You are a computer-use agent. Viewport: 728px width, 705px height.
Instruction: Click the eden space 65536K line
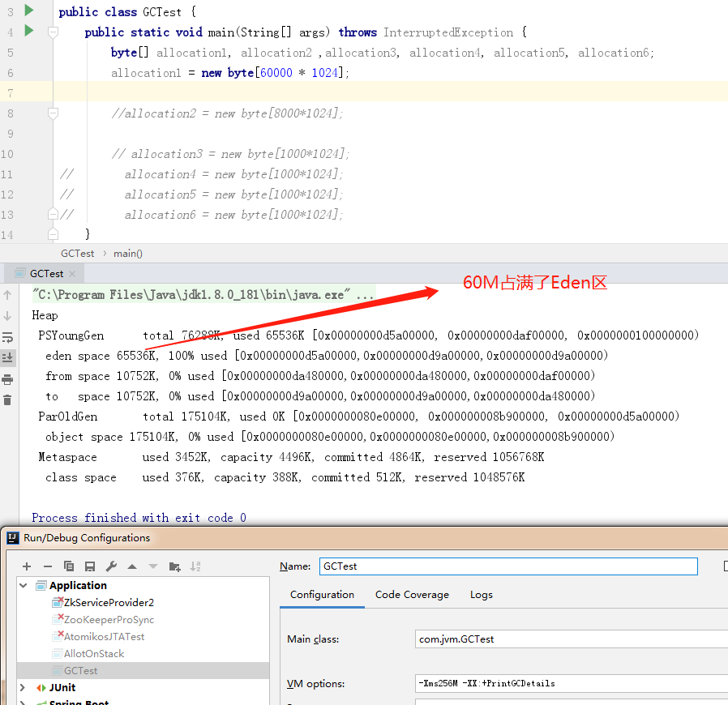pyautogui.click(x=327, y=356)
